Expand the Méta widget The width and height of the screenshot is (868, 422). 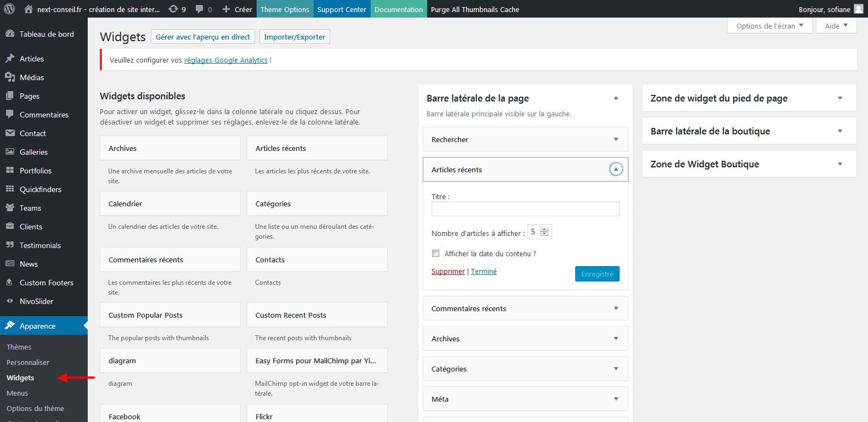tap(616, 399)
